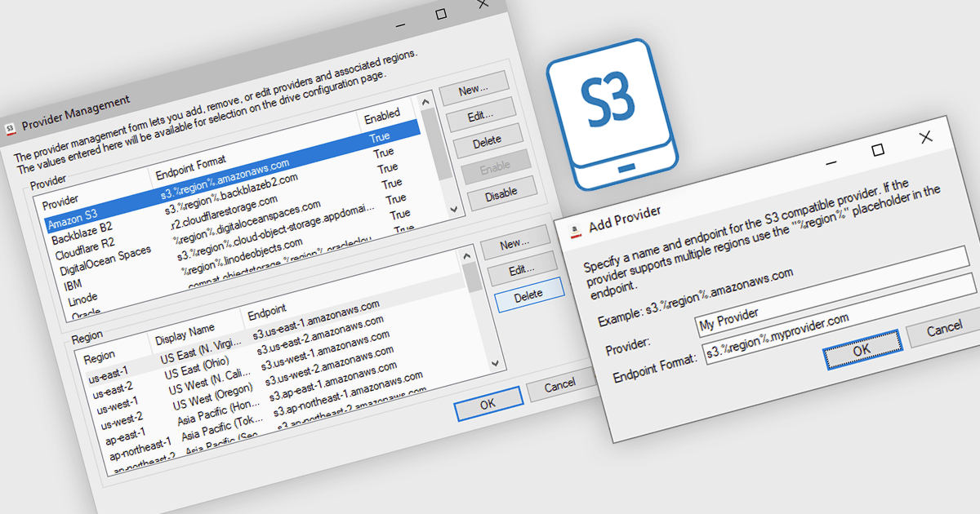Click Delete beside the provider list
Screen dimensions: 980x514
tap(488, 141)
